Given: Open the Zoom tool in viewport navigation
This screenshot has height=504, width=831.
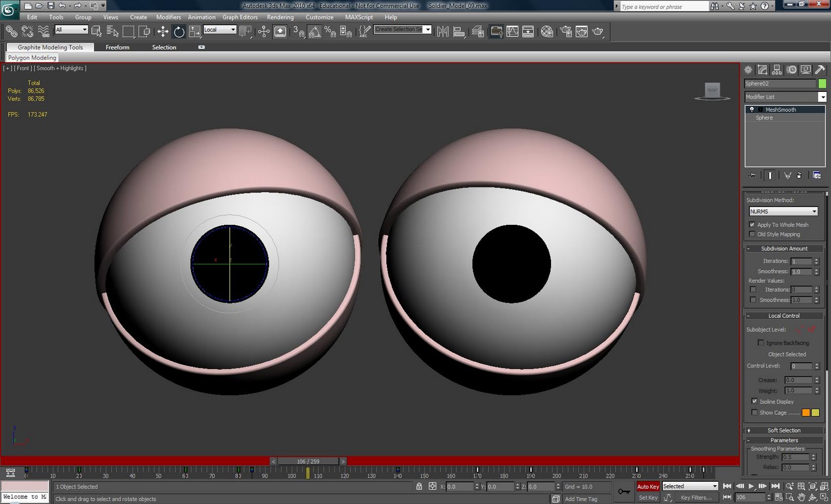Looking at the screenshot, I should [x=789, y=486].
